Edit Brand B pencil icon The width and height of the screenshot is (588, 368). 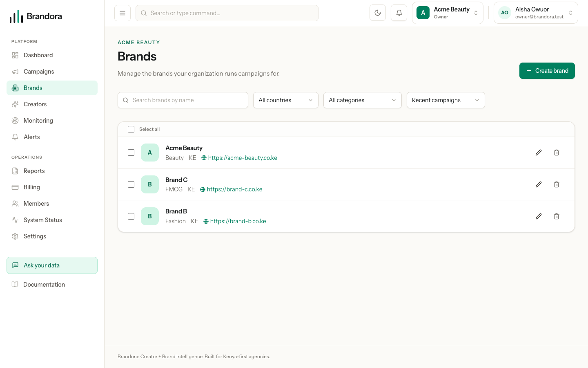point(539,216)
